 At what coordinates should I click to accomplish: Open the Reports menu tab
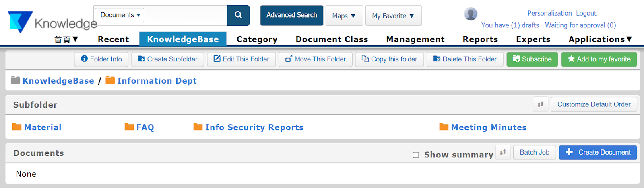click(480, 39)
